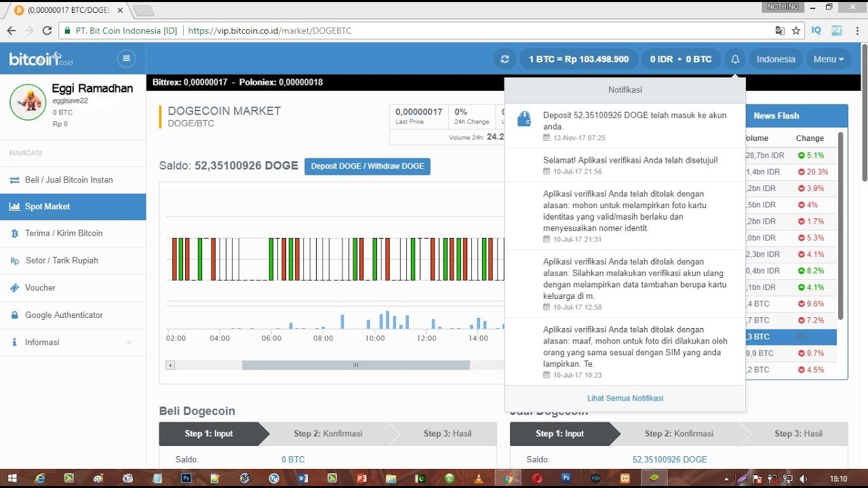
Task: Switch to Chrome on the taskbar
Action: (508, 479)
